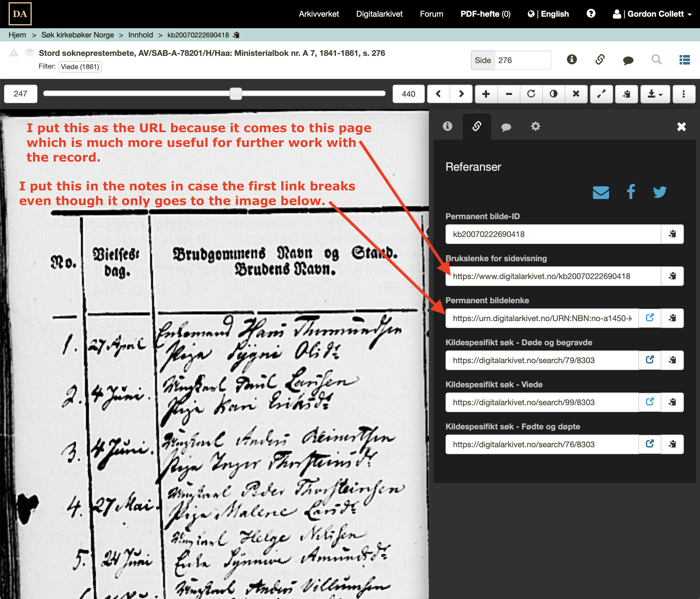
Task: Share reference via the email envelope icon
Action: point(601,192)
